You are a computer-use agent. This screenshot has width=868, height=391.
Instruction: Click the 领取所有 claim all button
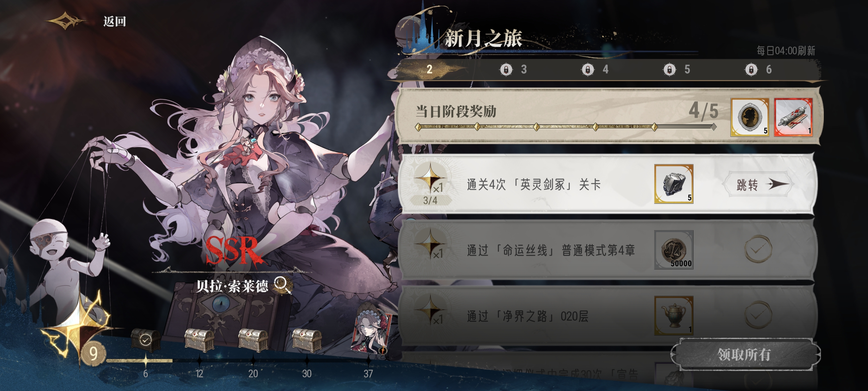[x=745, y=354]
